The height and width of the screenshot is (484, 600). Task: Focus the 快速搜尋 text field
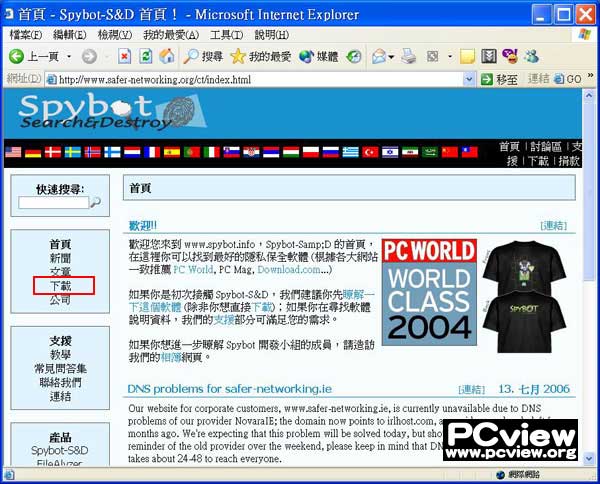point(54,202)
